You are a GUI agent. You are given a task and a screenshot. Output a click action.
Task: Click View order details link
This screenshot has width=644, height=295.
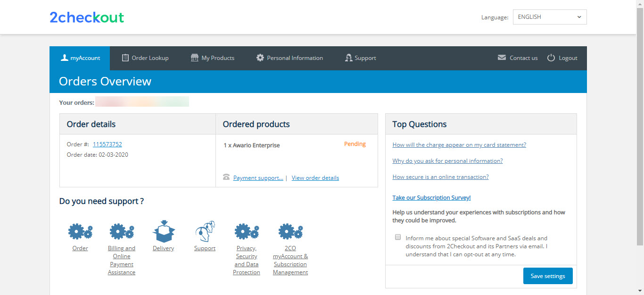click(315, 178)
